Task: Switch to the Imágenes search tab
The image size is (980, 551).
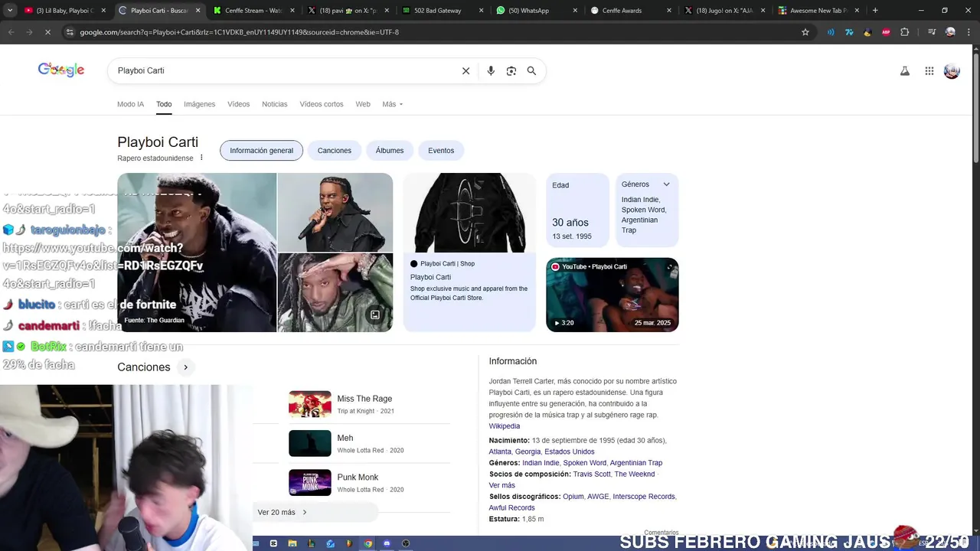Action: tap(199, 104)
